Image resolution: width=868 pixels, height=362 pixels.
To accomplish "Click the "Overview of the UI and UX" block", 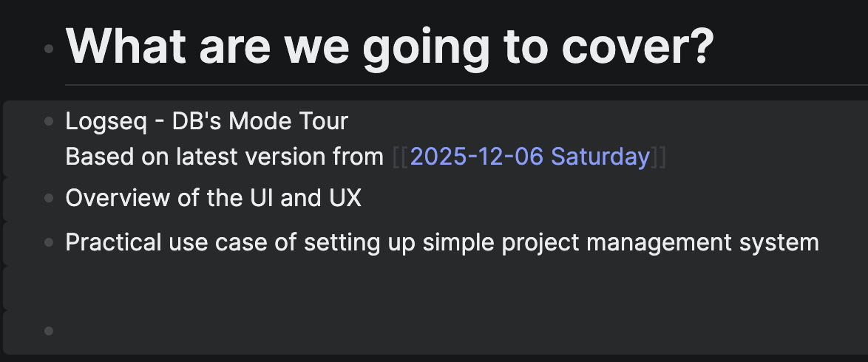I will (x=213, y=198).
